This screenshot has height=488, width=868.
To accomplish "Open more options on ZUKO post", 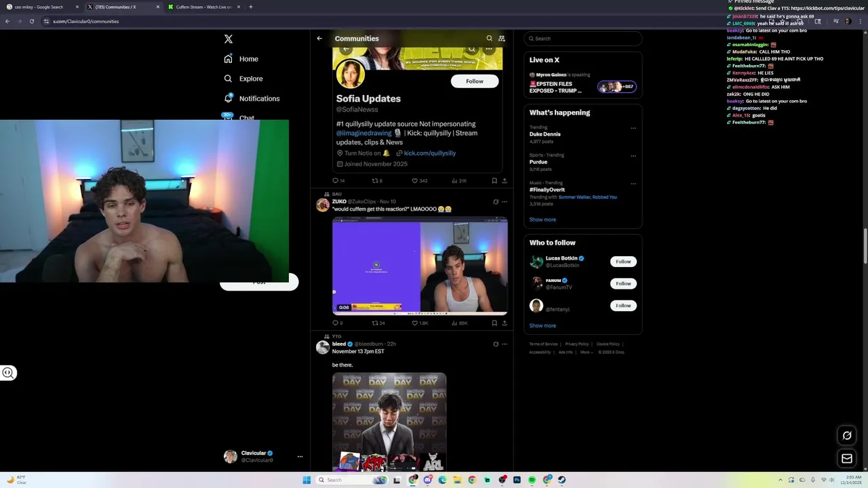I will [505, 202].
